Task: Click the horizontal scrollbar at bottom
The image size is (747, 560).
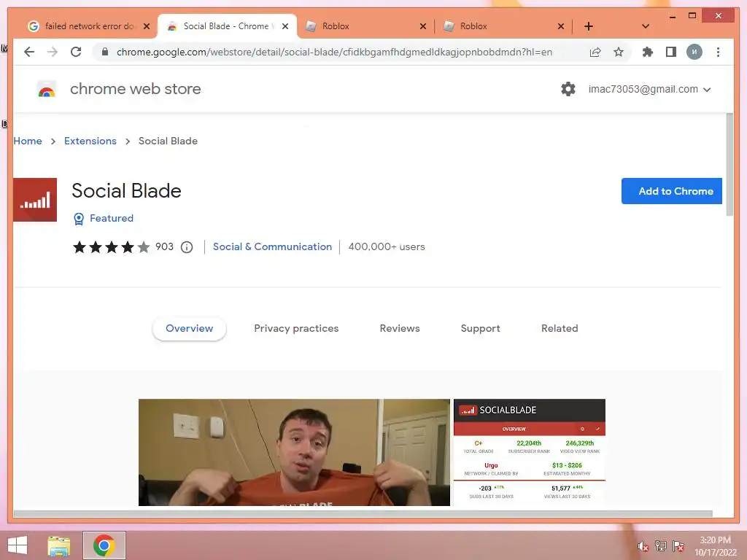Action: pyautogui.click(x=363, y=514)
